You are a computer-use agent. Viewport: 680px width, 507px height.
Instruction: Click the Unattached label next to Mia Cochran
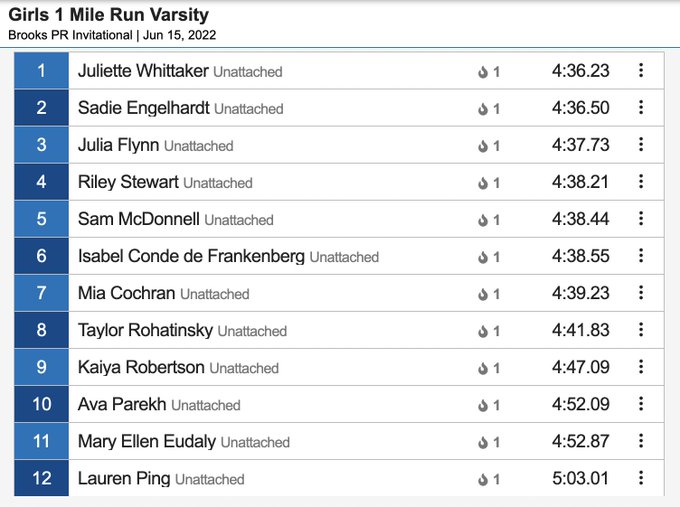coord(215,294)
